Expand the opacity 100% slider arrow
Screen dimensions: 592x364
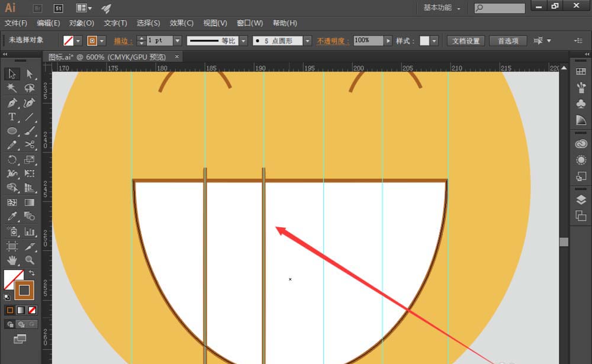point(388,40)
